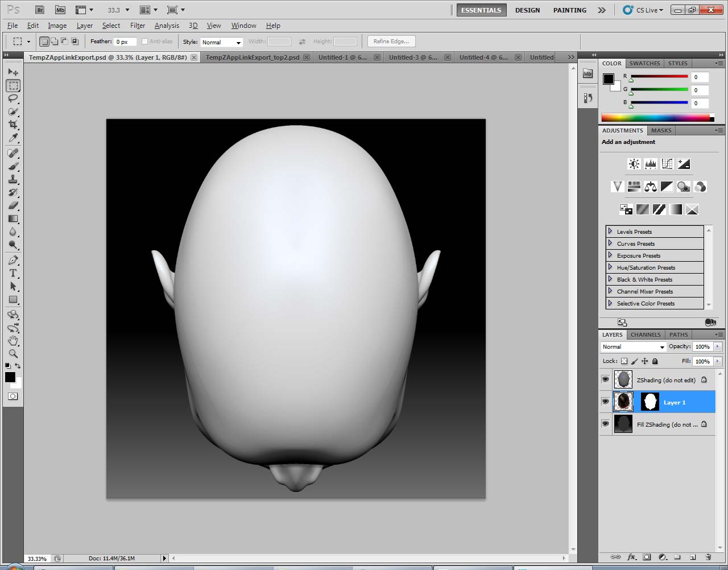Hide the Fill ZShading layer
The image size is (728, 570).
click(x=605, y=424)
